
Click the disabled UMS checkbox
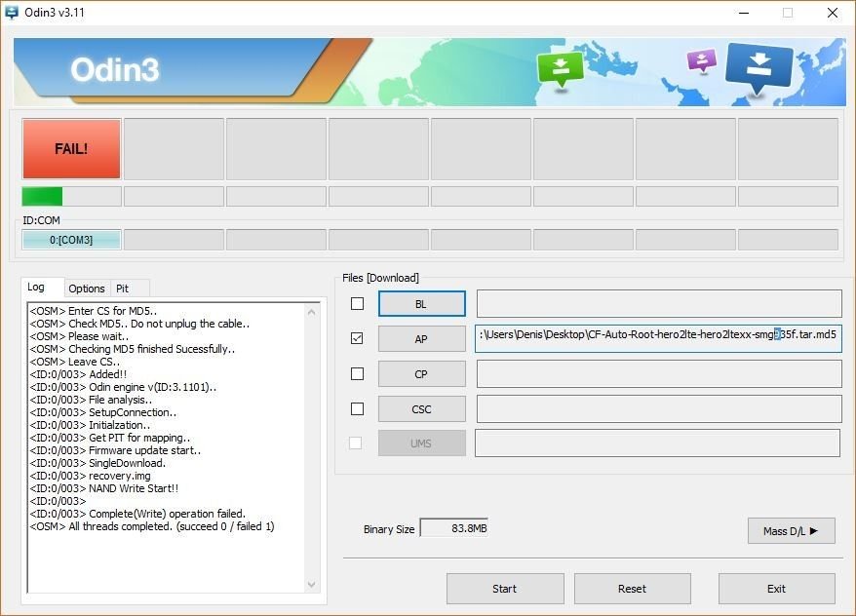[356, 443]
